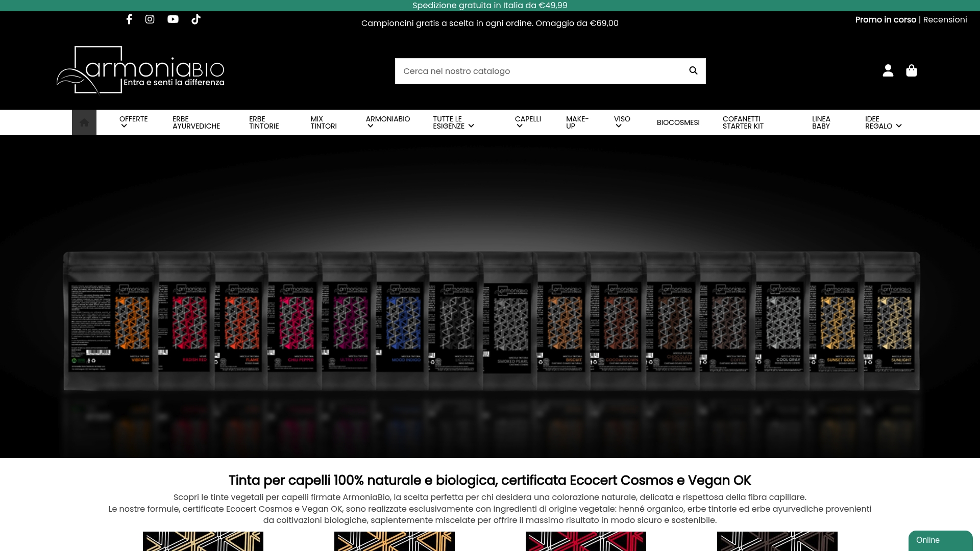Screen dimensions: 980x551
Task: Open the TikTok social icon
Action: [196, 19]
